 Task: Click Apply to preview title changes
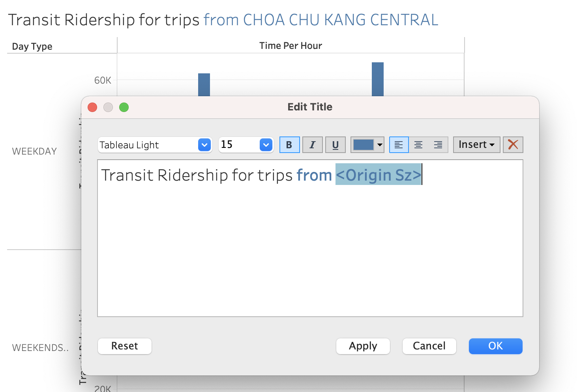pyautogui.click(x=363, y=346)
